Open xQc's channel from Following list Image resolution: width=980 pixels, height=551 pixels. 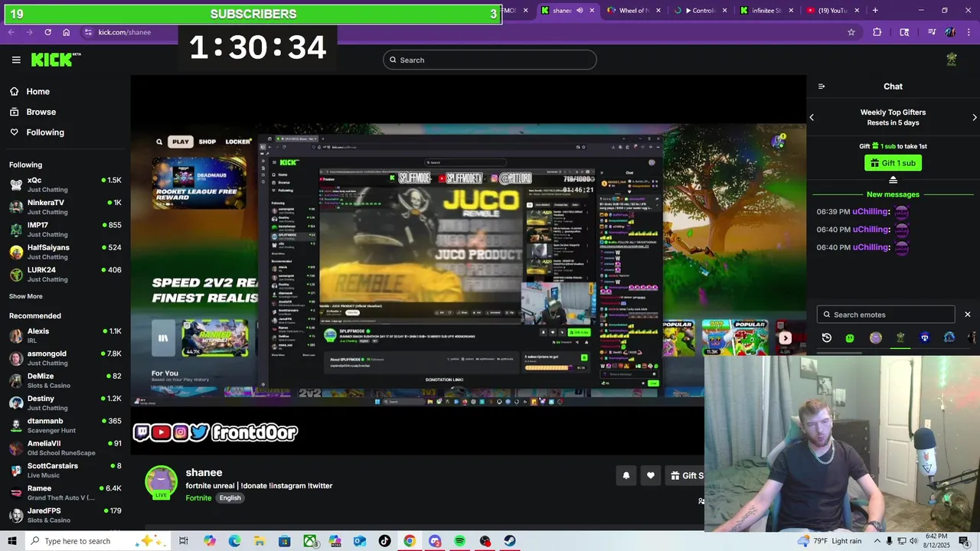point(65,184)
